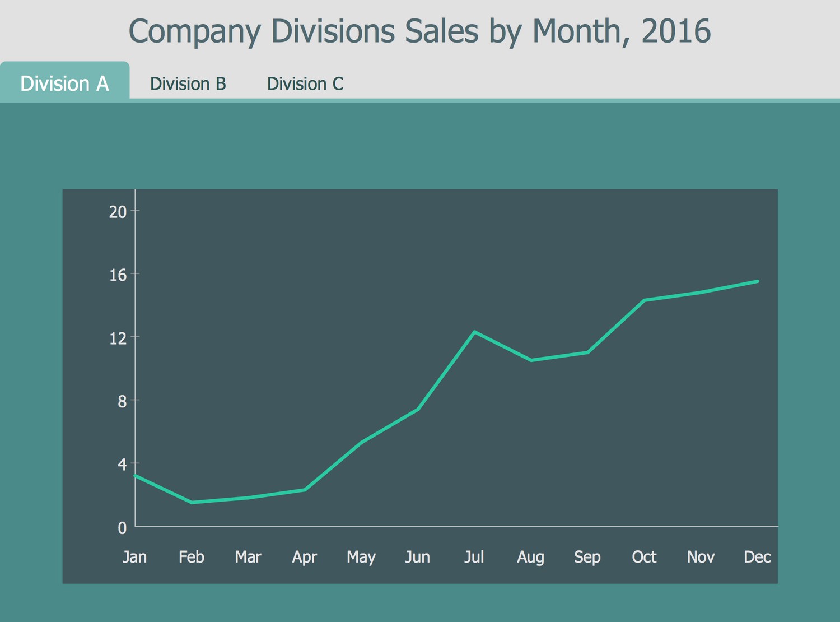Image resolution: width=840 pixels, height=622 pixels.
Task: Select the Division A tab
Action: point(64,83)
